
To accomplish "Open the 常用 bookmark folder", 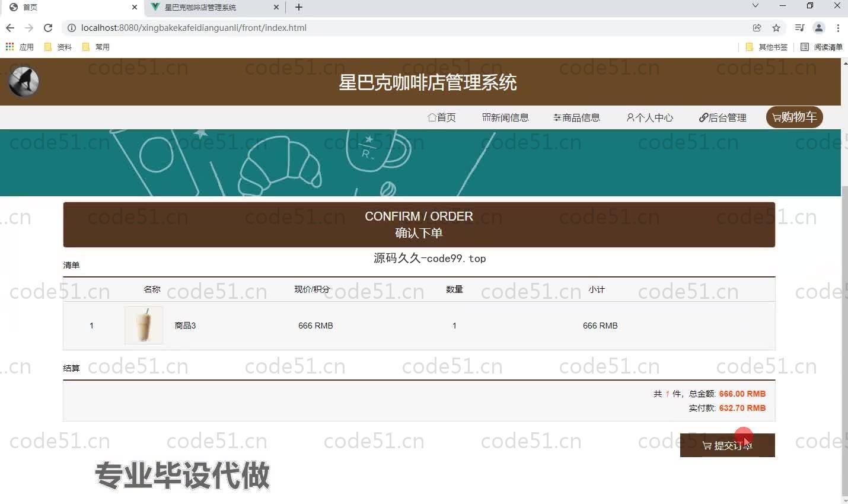I will coord(96,47).
